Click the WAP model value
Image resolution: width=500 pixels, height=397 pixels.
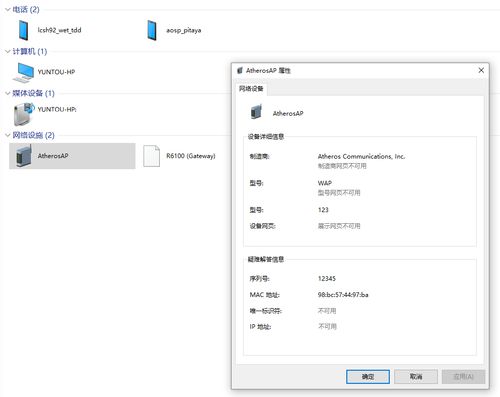(325, 183)
